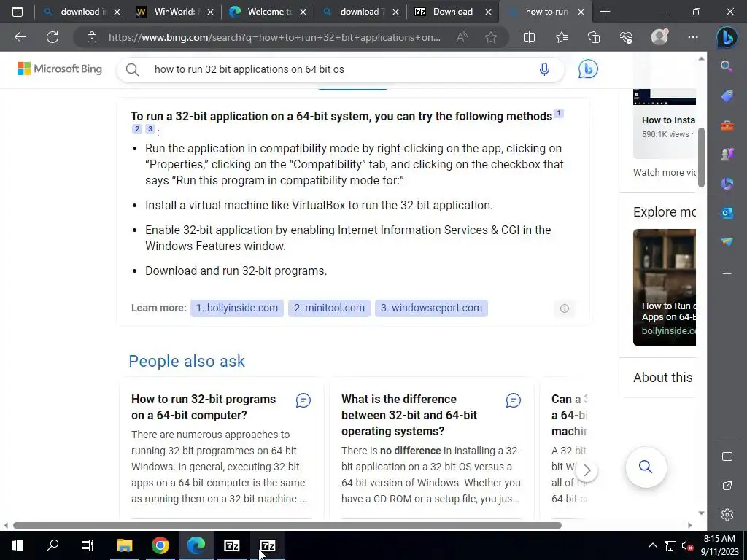Image resolution: width=747 pixels, height=560 pixels.
Task: Open the Collections icon
Action: 594,37
